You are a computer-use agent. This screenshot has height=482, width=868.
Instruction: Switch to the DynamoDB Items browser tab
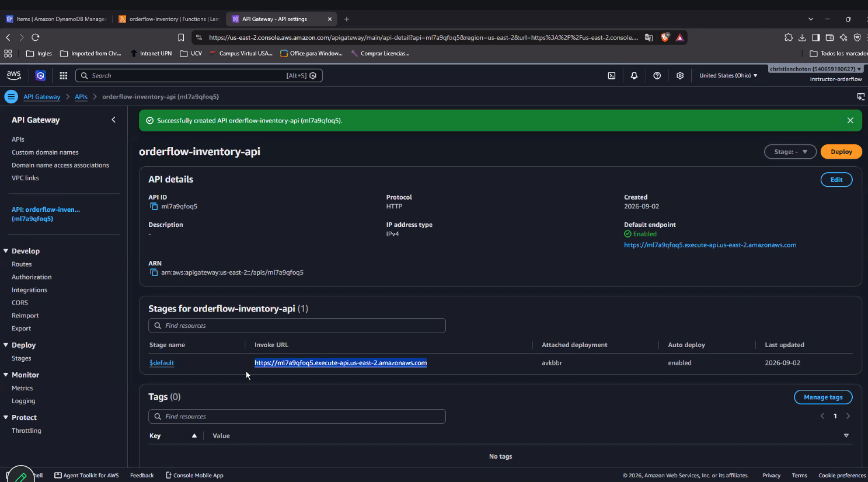pyautogui.click(x=56, y=19)
